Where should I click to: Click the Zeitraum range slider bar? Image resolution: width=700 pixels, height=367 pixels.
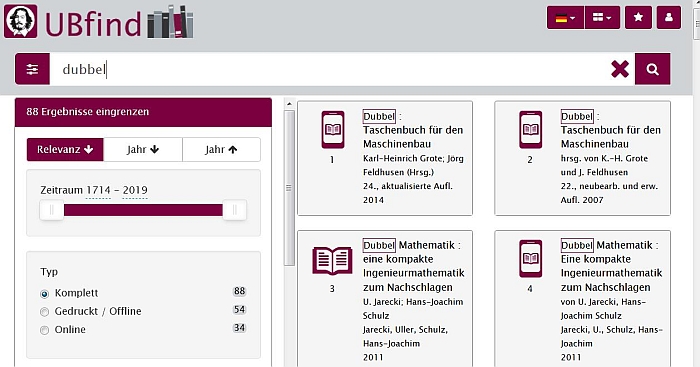tap(143, 210)
